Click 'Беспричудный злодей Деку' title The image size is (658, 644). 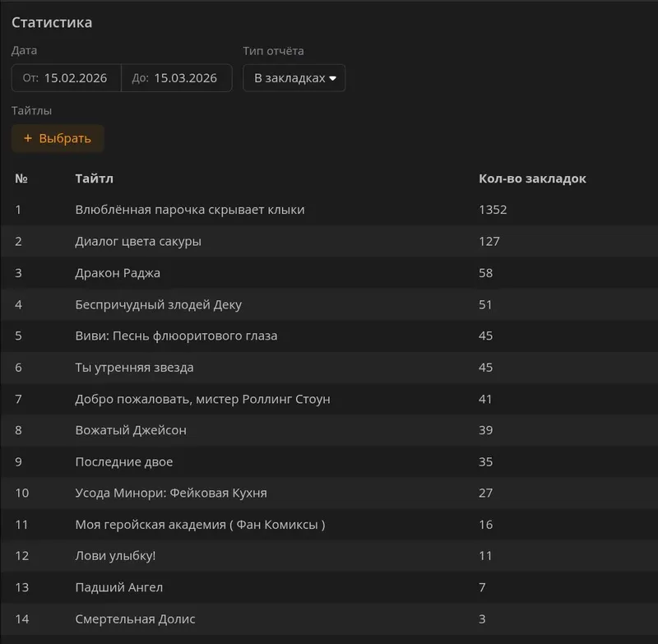pos(158,304)
